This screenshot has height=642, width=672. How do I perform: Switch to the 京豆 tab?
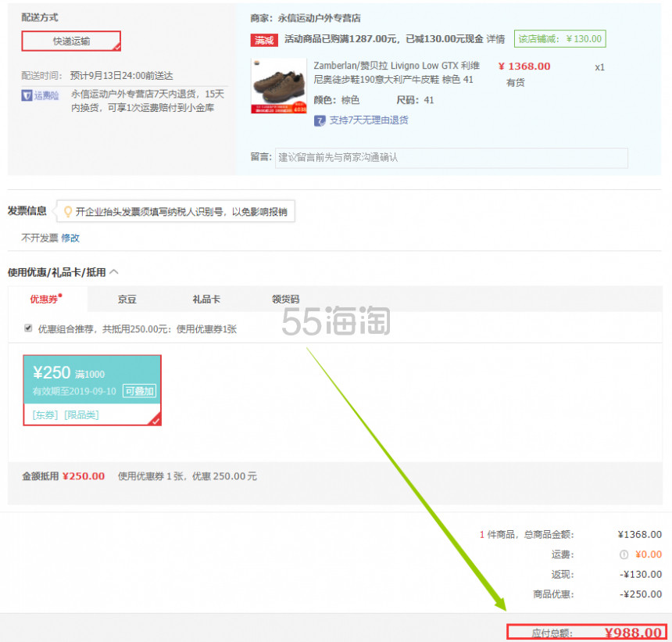(127, 299)
